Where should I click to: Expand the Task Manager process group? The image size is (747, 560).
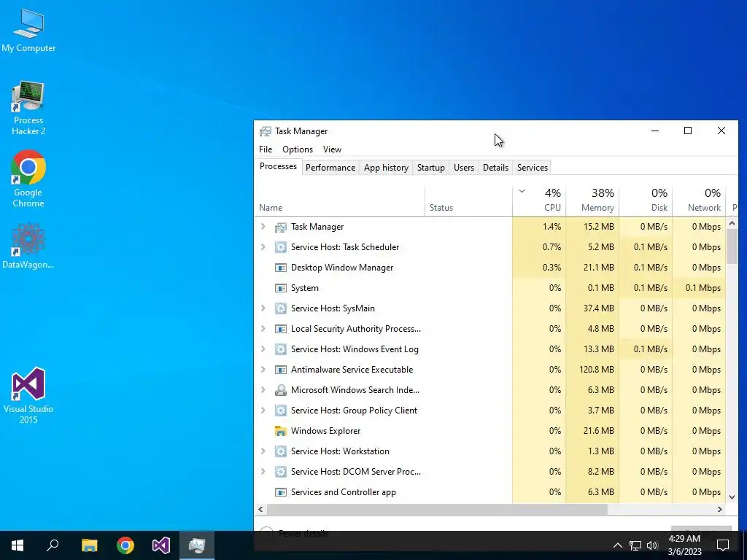click(263, 227)
